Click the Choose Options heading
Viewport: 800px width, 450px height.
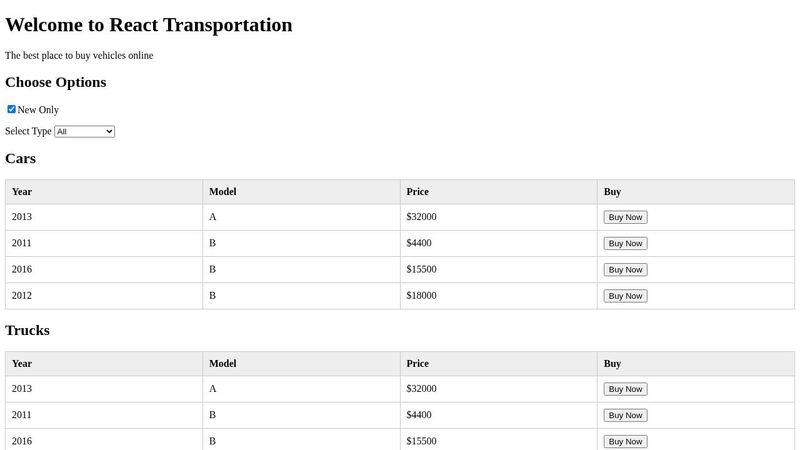[x=56, y=82]
